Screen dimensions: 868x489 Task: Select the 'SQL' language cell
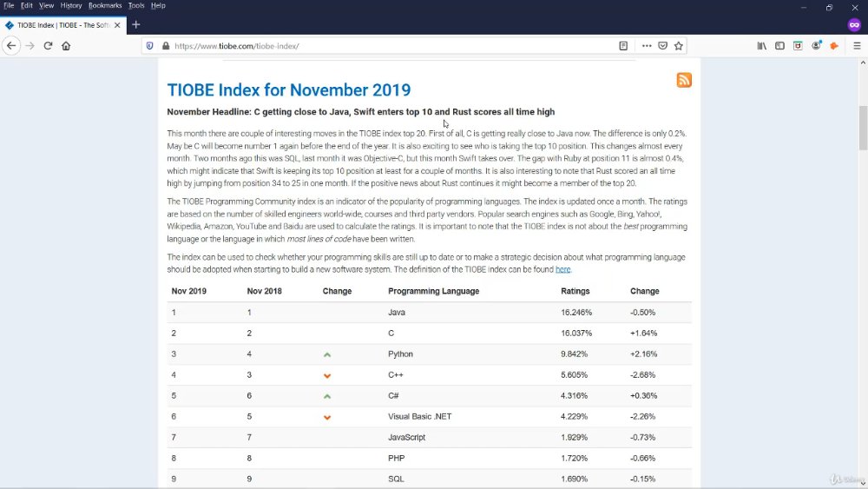click(396, 479)
